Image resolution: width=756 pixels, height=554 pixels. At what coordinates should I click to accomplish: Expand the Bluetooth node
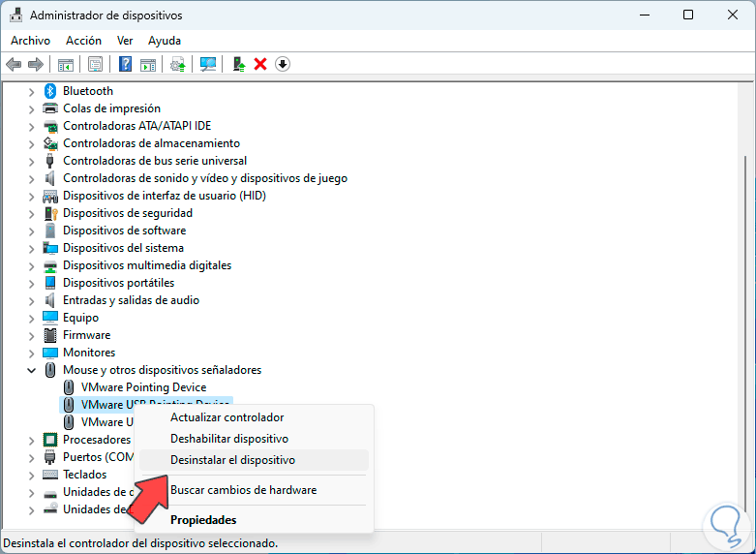31,91
